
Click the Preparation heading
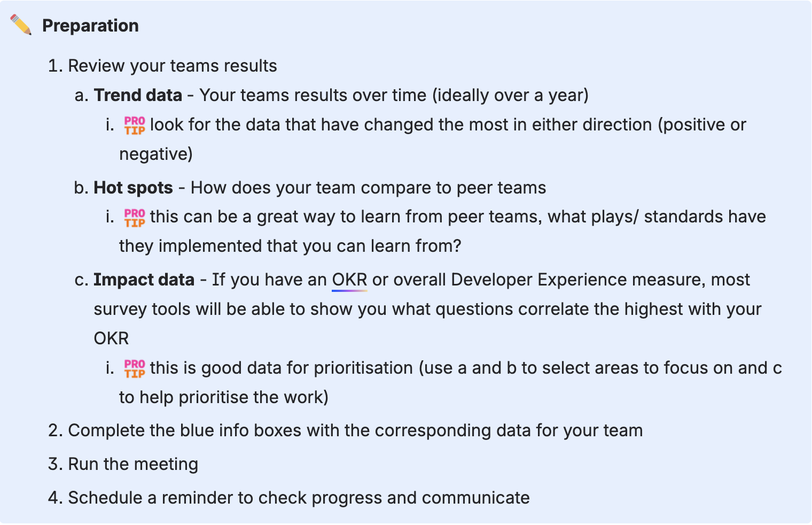tap(90, 26)
